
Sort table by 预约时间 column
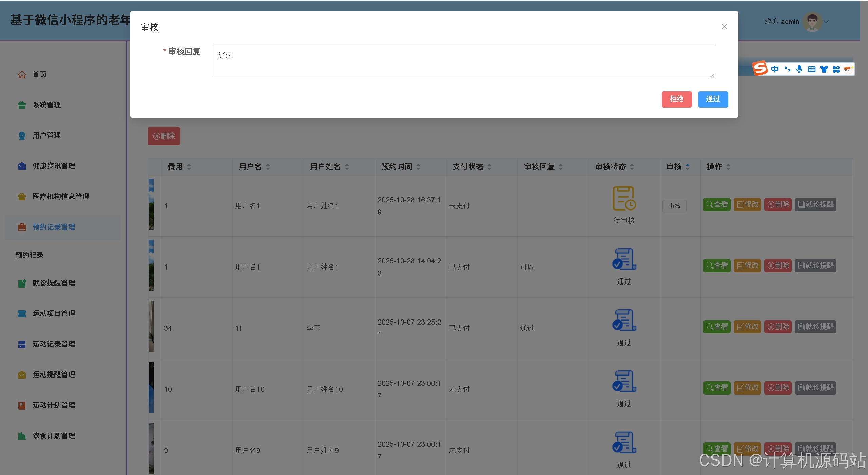418,167
